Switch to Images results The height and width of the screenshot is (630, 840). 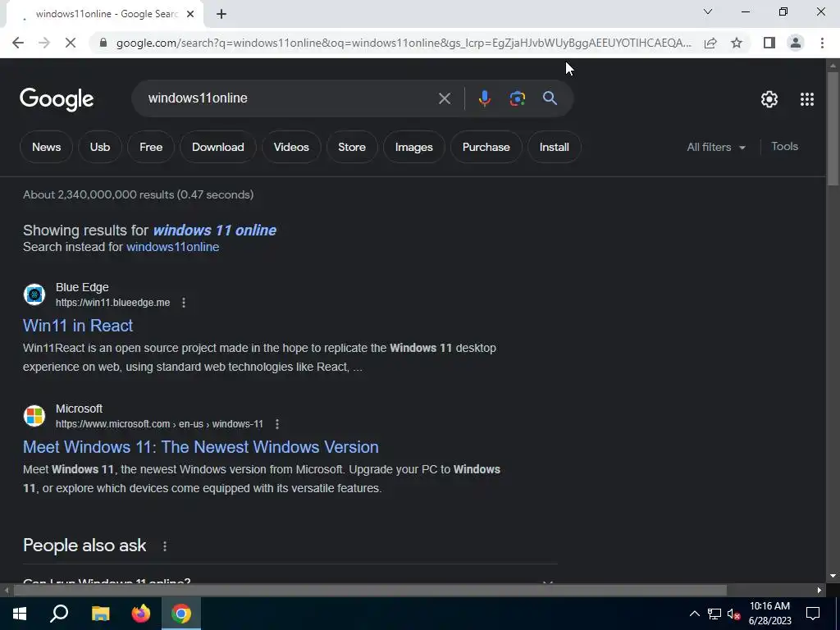(x=414, y=147)
